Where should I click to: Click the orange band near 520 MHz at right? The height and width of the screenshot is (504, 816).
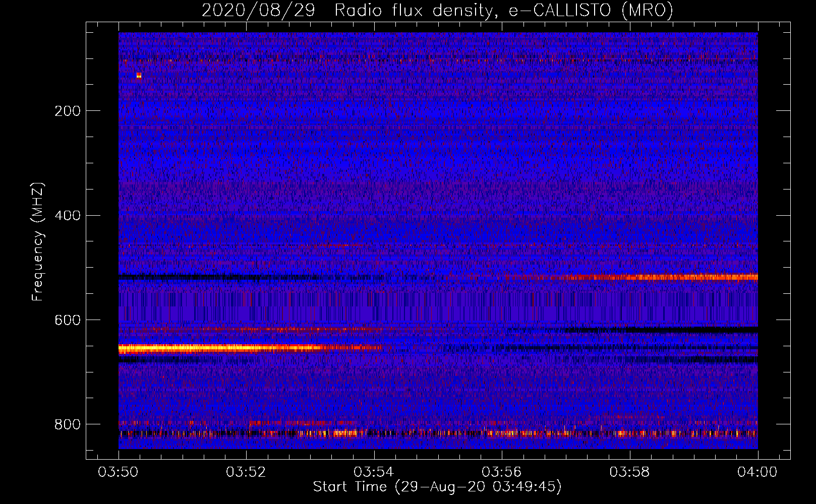click(x=681, y=277)
